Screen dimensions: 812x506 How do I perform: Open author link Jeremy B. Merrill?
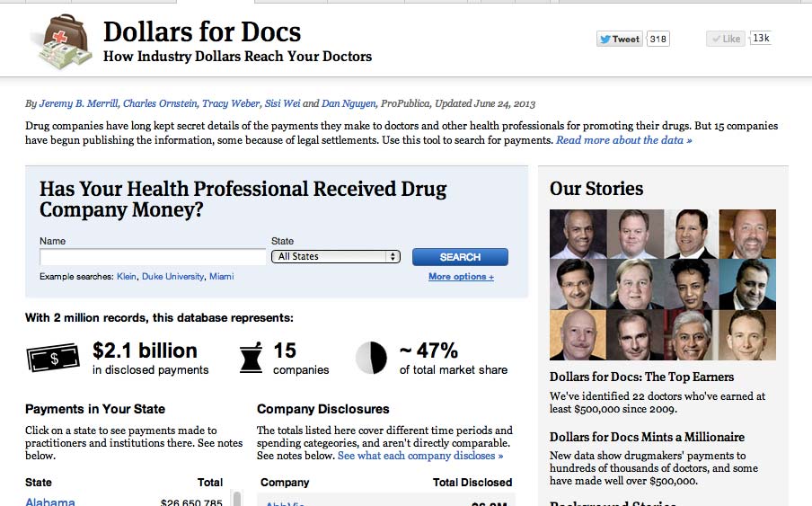(x=79, y=103)
